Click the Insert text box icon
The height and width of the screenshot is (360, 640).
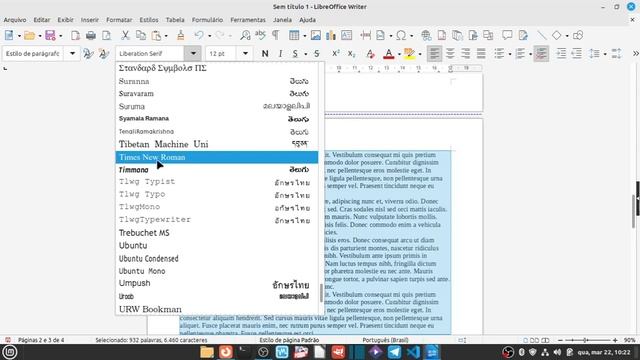pyautogui.click(x=347, y=36)
